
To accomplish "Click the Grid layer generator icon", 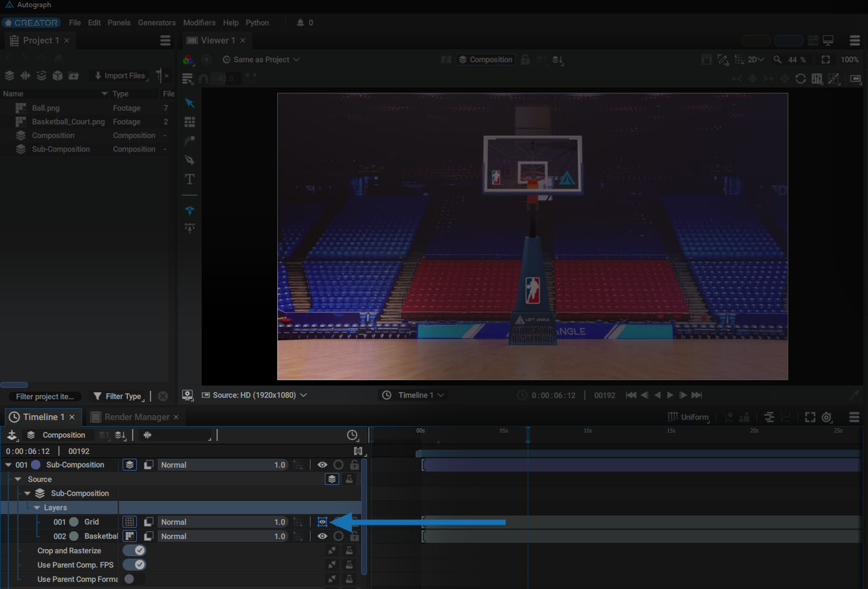I will tap(129, 522).
